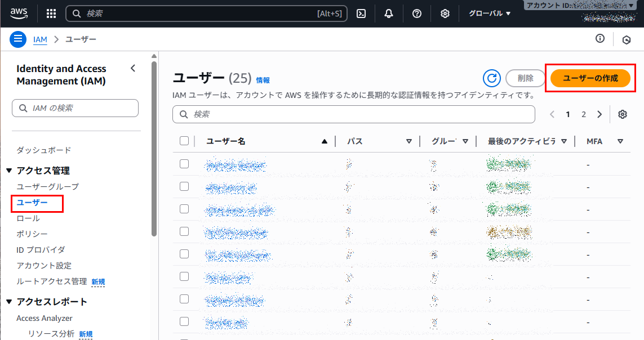This screenshot has height=340, width=644.
Task: Open the notifications bell
Action: pos(389,14)
